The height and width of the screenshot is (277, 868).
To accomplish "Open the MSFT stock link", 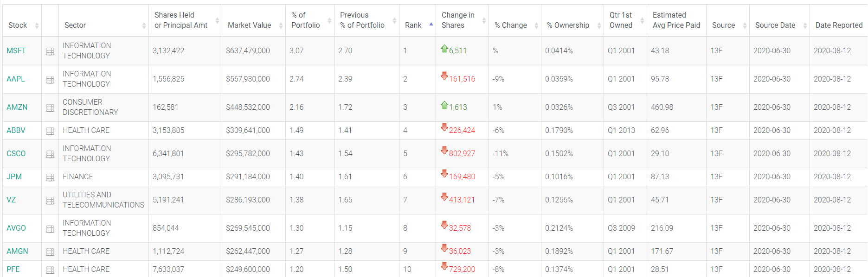I will click(x=16, y=51).
